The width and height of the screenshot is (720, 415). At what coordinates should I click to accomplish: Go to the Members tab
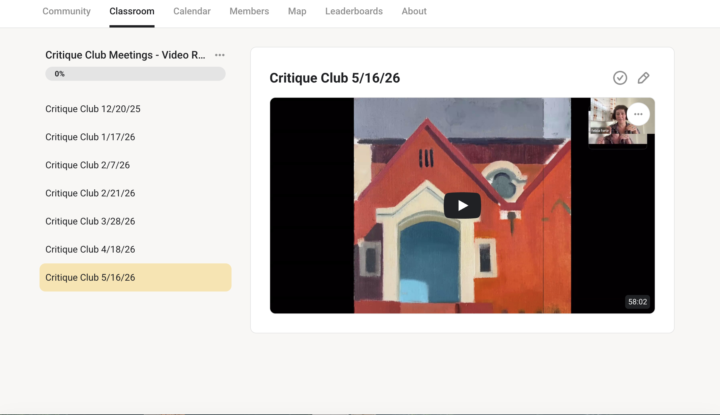click(249, 11)
